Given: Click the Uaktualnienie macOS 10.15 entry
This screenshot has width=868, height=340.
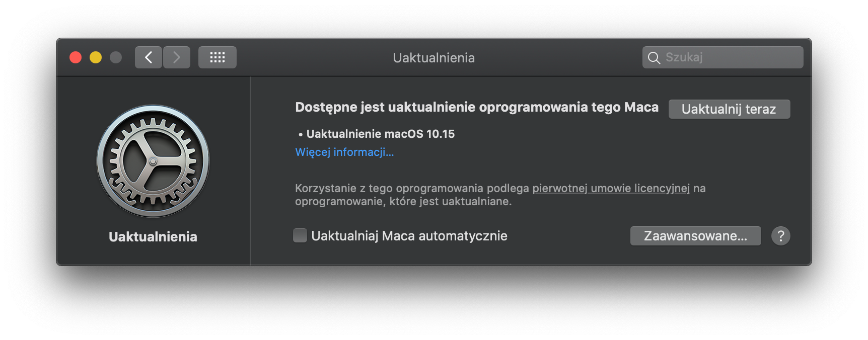Looking at the screenshot, I should click(380, 134).
